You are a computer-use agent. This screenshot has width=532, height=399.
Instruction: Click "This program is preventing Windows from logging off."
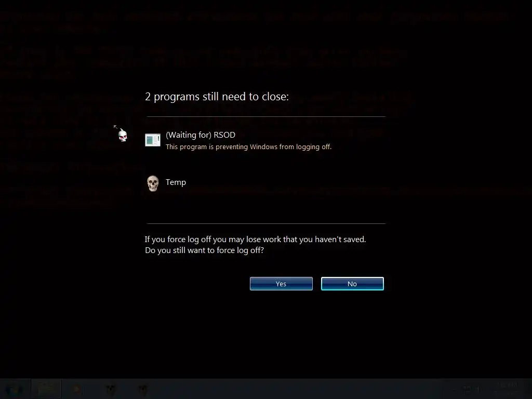point(248,147)
